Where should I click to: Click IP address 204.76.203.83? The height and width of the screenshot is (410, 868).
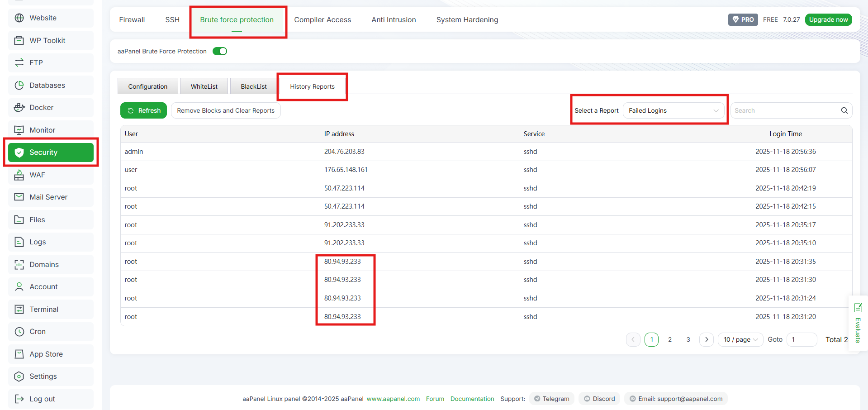(344, 152)
